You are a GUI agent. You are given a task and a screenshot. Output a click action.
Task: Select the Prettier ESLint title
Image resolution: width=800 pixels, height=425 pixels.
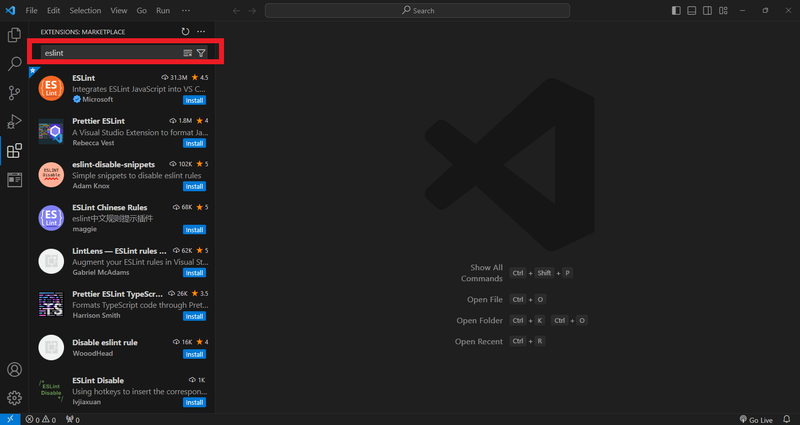click(98, 121)
